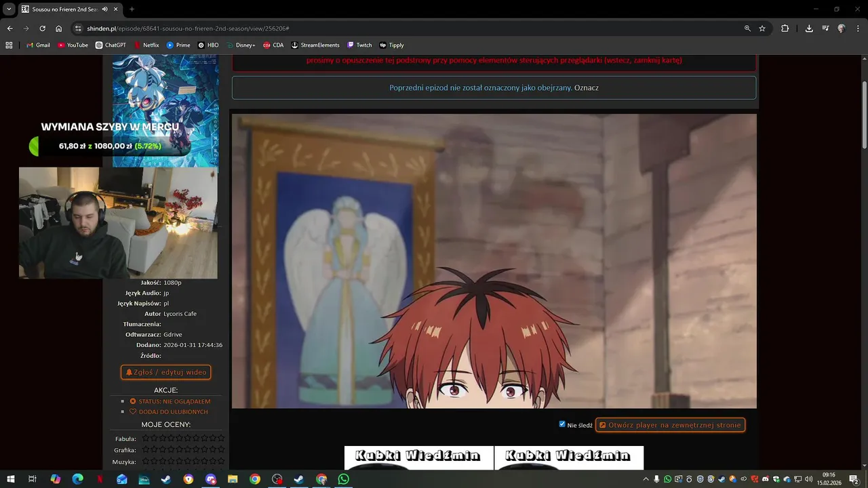Open the Disney+ bookmark
The image size is (868, 488).
click(x=241, y=45)
